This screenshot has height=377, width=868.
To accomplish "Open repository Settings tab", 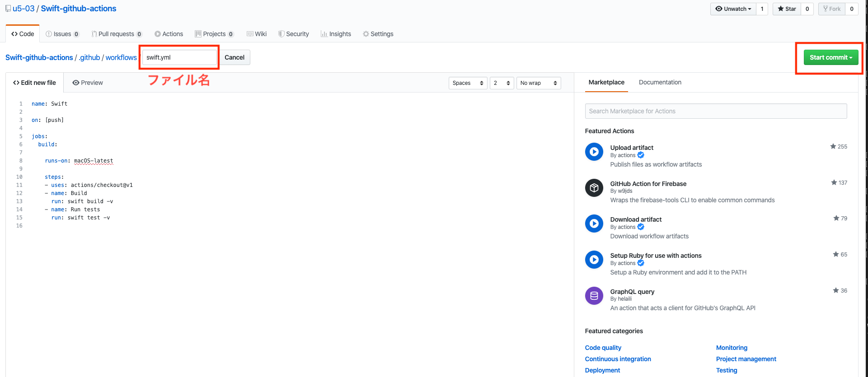I will (378, 34).
